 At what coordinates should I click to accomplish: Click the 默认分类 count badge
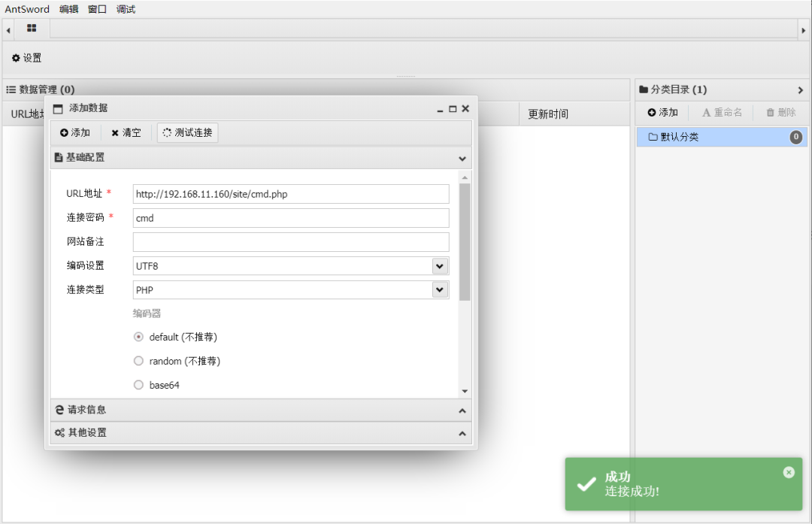796,138
